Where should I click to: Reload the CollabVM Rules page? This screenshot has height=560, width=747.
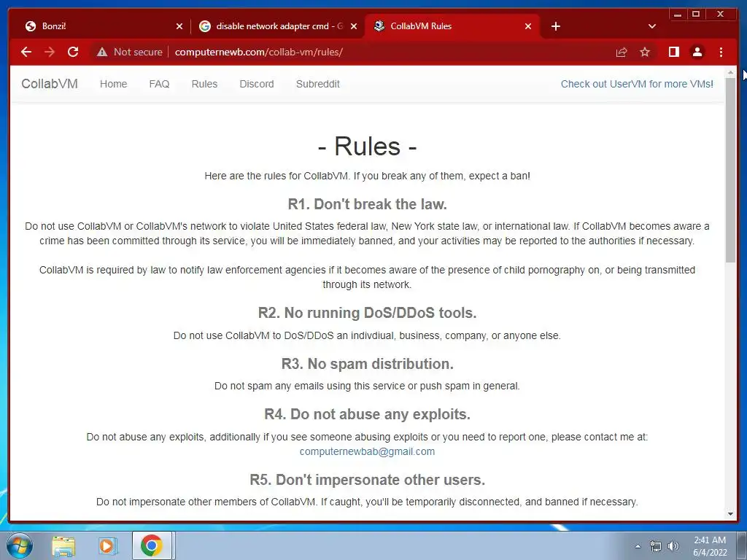coord(73,52)
